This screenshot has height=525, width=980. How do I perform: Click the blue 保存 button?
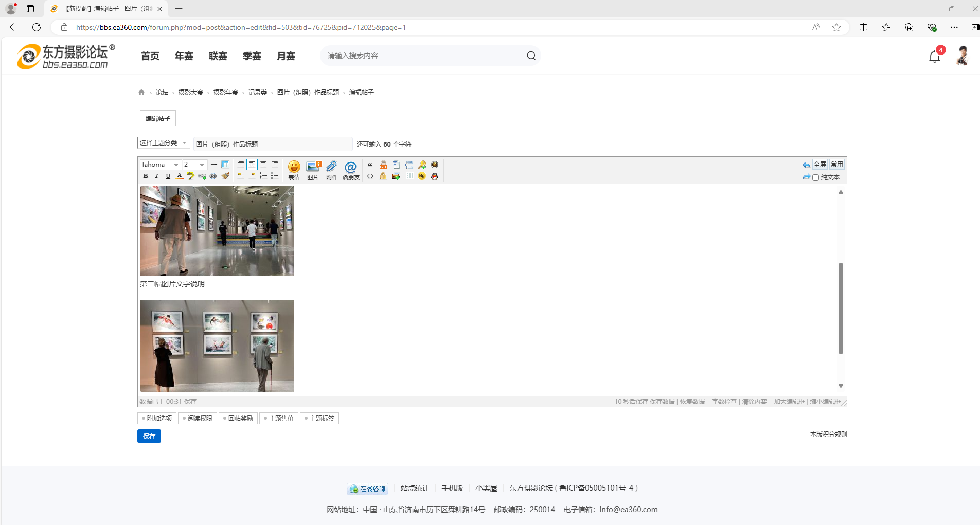[x=149, y=437]
